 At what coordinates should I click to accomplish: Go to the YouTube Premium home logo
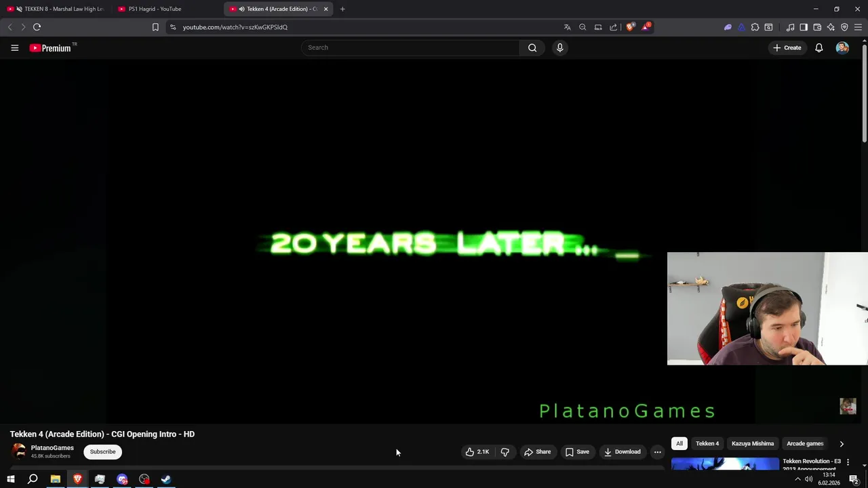[50, 48]
